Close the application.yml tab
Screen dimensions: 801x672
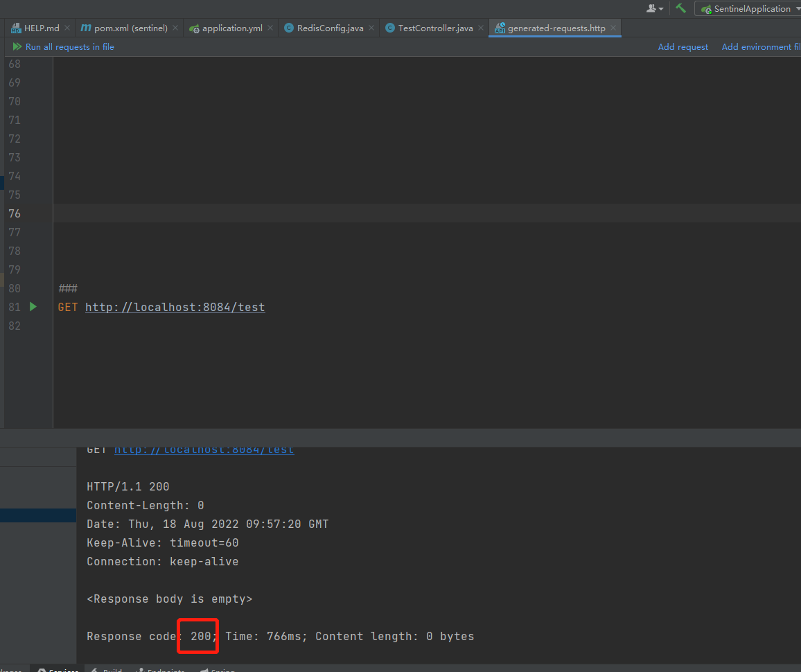pyautogui.click(x=270, y=28)
